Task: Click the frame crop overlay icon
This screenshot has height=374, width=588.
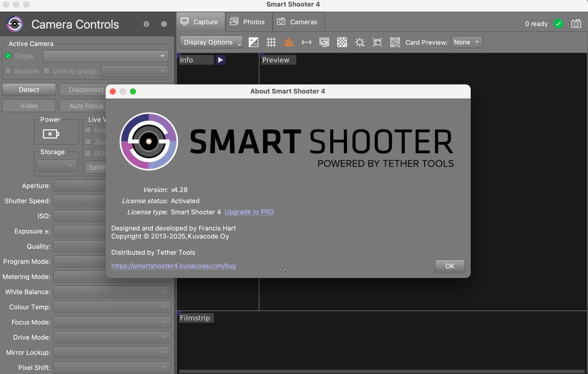Action: pos(377,42)
